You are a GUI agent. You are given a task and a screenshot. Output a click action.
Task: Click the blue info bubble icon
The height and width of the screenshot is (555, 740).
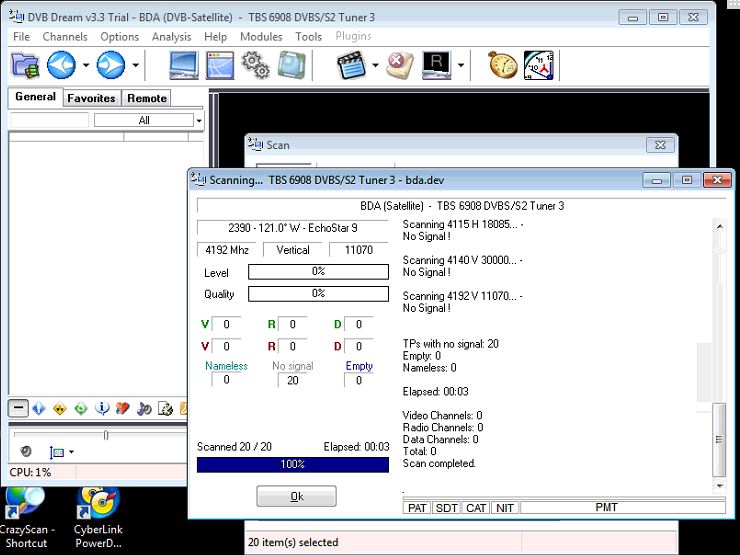pyautogui.click(x=102, y=408)
